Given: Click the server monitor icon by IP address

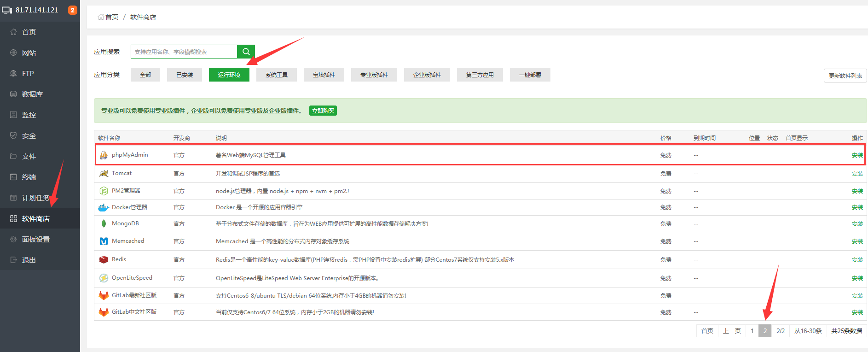Looking at the screenshot, I should tap(7, 10).
